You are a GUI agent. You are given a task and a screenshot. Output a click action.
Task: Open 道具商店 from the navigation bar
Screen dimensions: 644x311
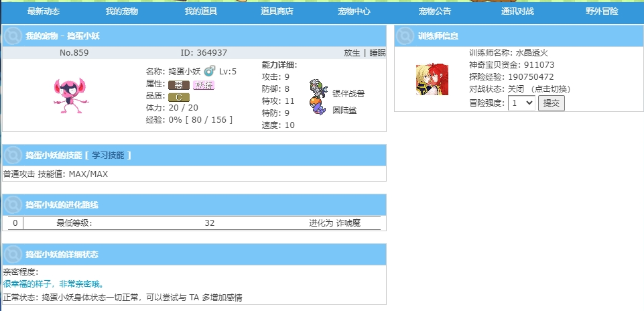[277, 12]
